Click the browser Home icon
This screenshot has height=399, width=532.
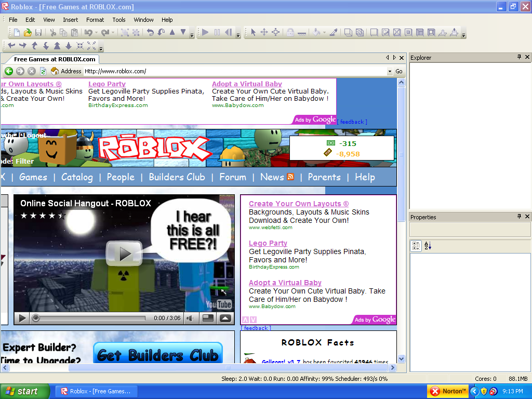coord(54,71)
